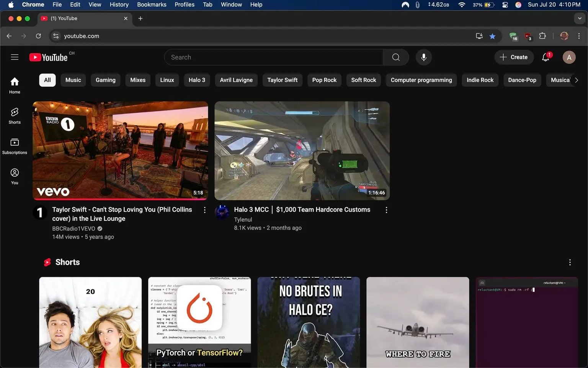This screenshot has height=368, width=588.
Task: Select the Music filter chip
Action: pos(73,80)
